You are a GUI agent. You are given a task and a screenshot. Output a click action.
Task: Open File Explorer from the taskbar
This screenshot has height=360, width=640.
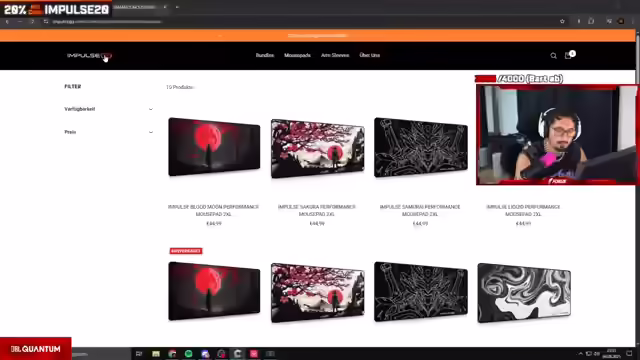click(x=156, y=354)
